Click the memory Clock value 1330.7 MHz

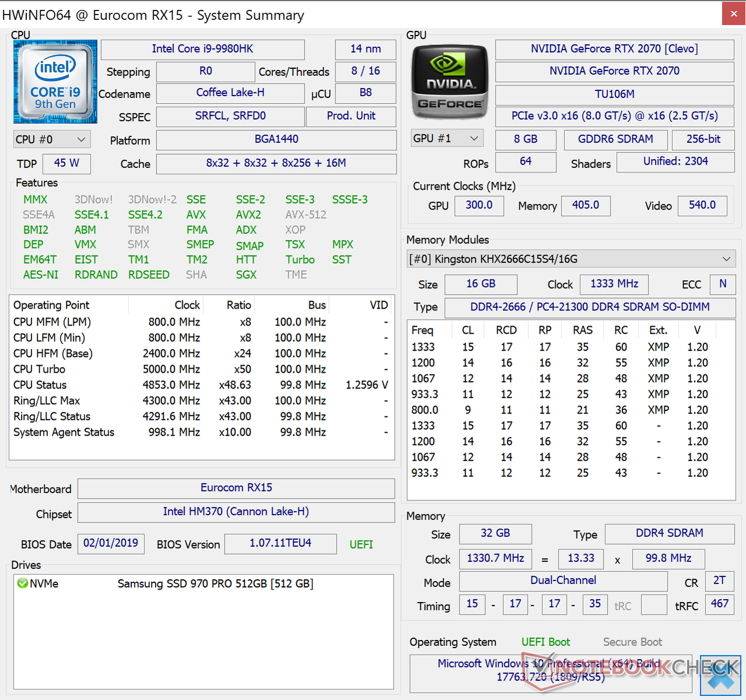click(x=495, y=559)
